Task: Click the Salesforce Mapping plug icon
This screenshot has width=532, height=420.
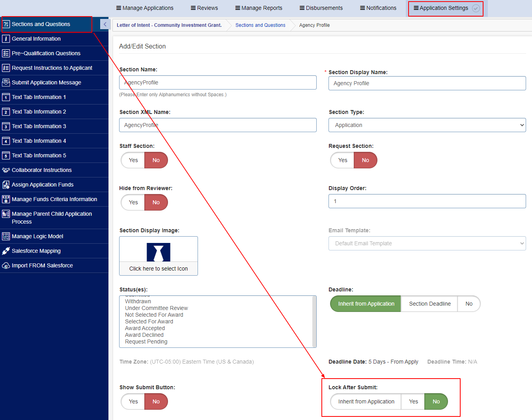Action: (6, 251)
